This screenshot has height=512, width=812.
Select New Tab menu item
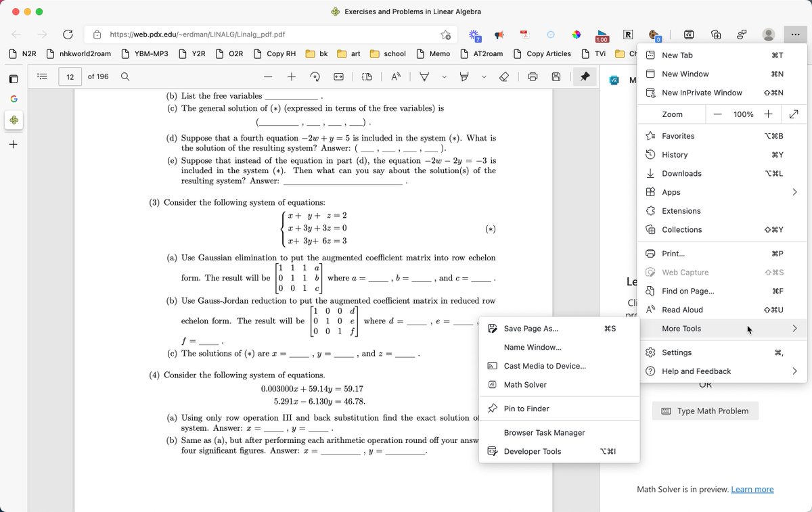click(722, 55)
